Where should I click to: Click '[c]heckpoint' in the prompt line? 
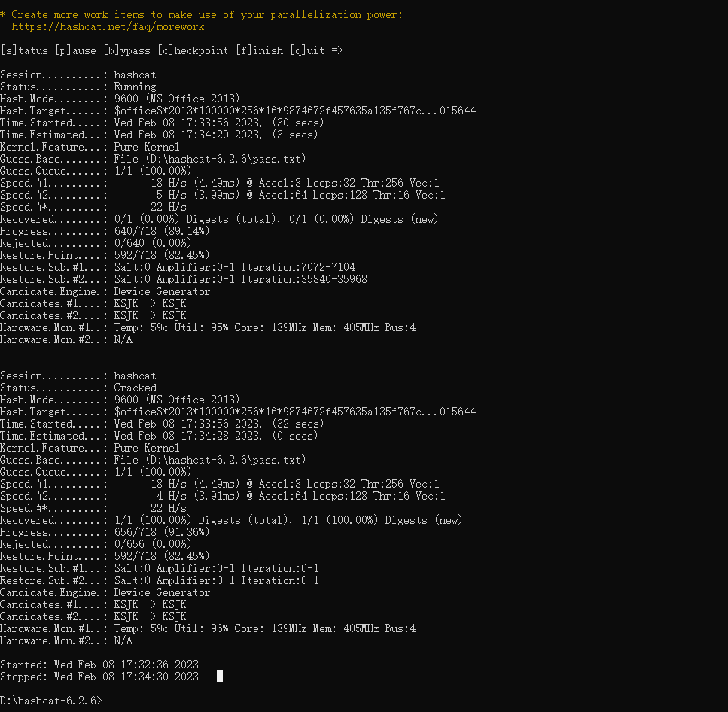pyautogui.click(x=193, y=50)
